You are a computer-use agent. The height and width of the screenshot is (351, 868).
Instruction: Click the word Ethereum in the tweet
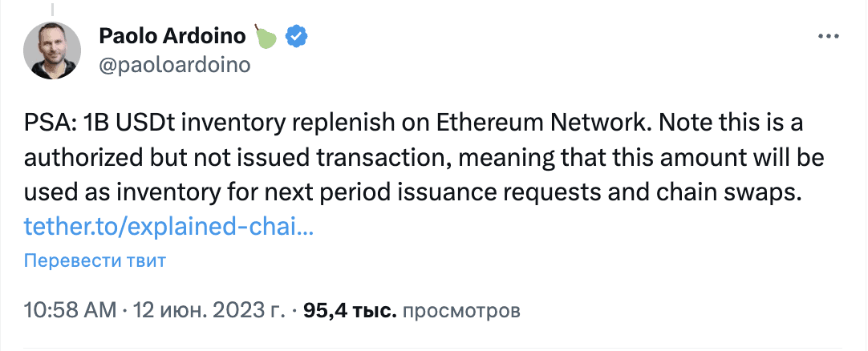coord(489,125)
